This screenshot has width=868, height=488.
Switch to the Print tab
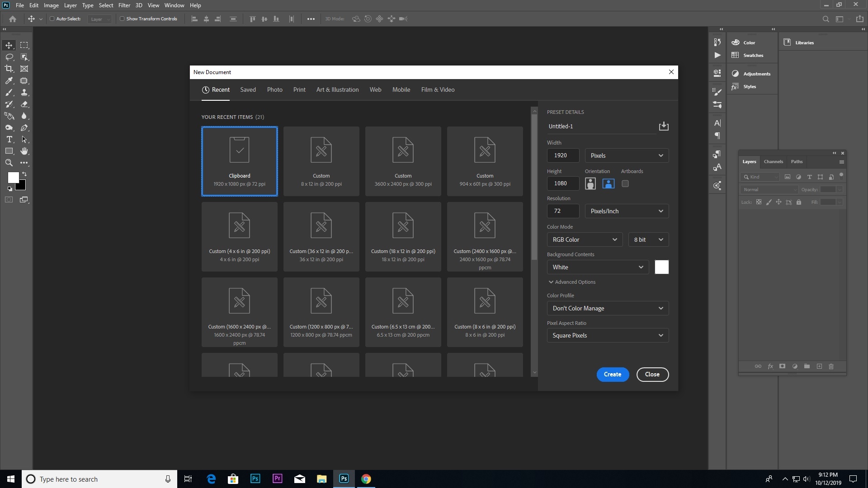click(299, 89)
